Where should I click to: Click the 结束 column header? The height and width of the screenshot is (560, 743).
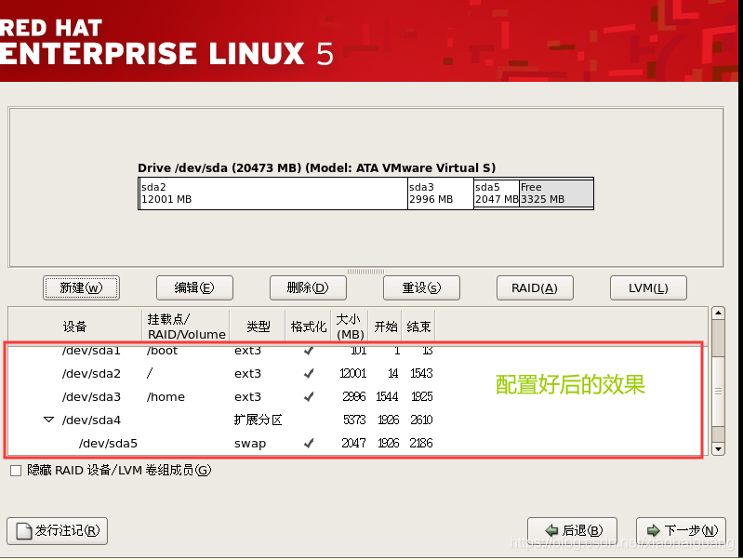tap(418, 327)
